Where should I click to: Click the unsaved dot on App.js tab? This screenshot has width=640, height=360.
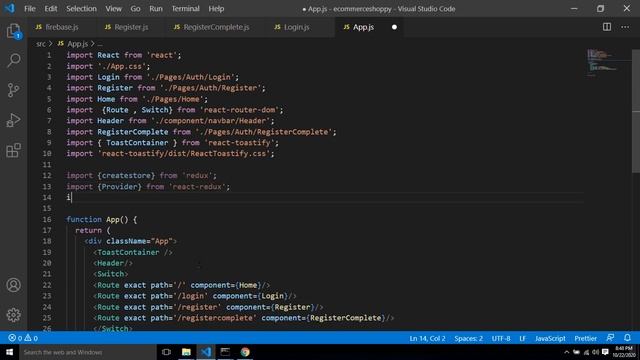point(394,27)
